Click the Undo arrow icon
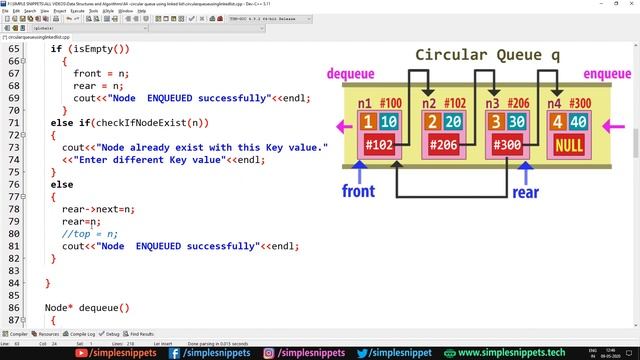Screen dimensions: 640x360 tap(69, 19)
